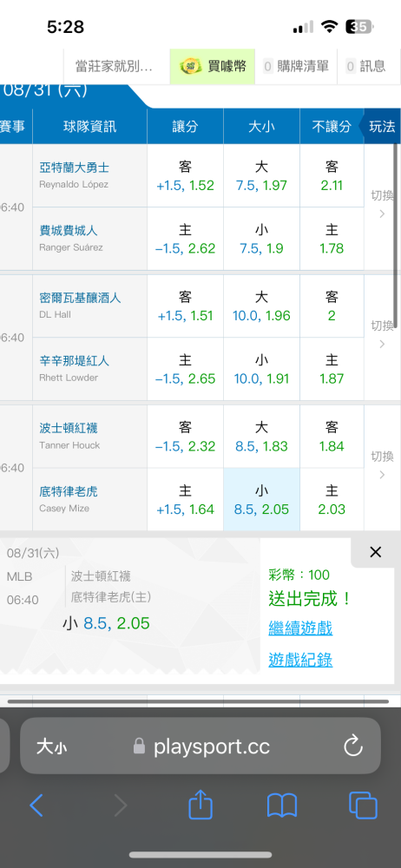Viewport: 401px width, 868px height.
Task: Click the horizontal scrollbar under the table
Action: (198, 701)
